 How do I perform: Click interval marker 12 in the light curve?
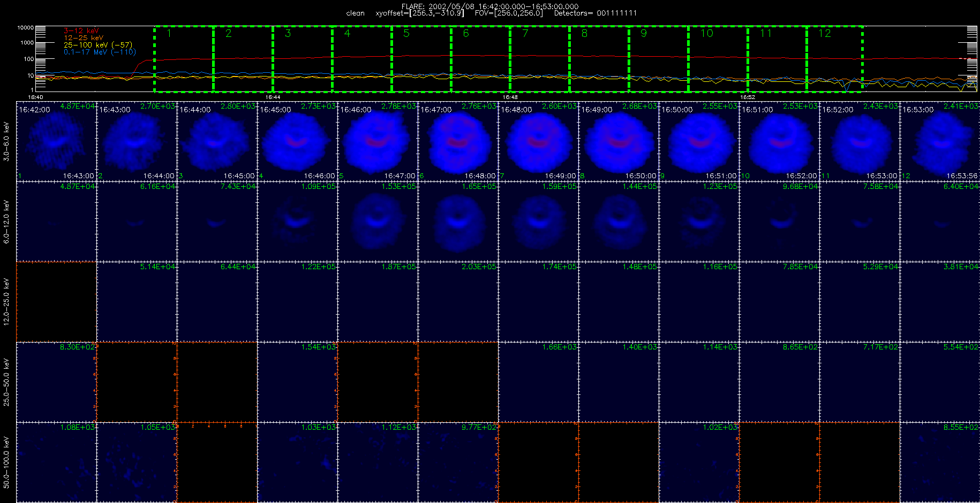coord(825,34)
